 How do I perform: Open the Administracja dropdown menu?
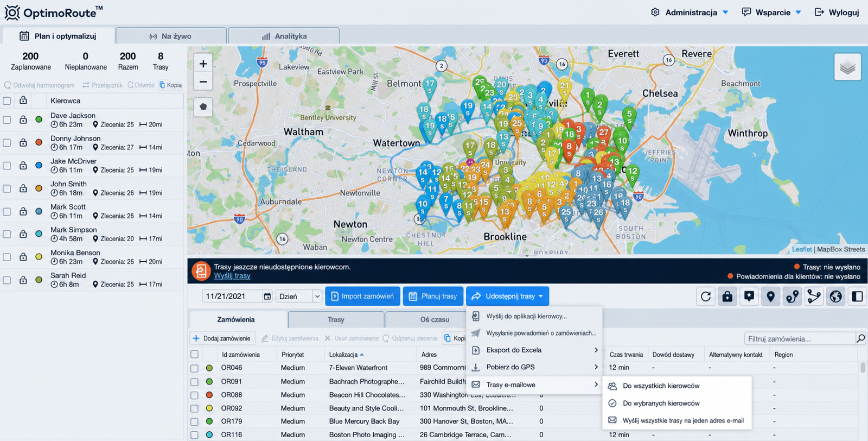(x=690, y=12)
